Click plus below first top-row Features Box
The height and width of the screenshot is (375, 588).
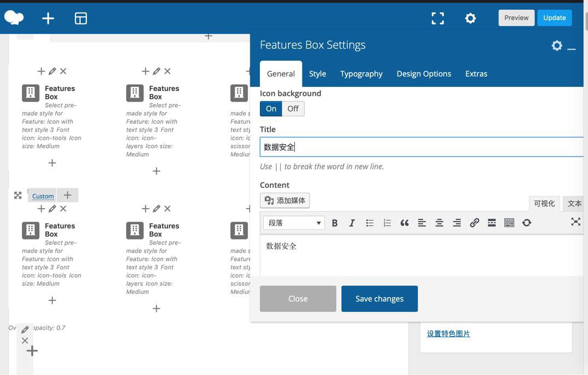(52, 163)
